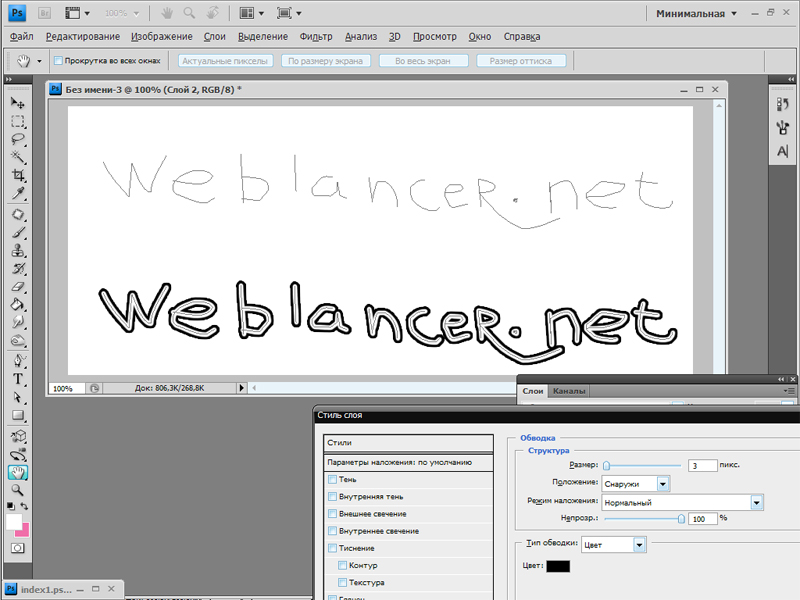Enable the Внутреннее свечение style

pos(333,531)
